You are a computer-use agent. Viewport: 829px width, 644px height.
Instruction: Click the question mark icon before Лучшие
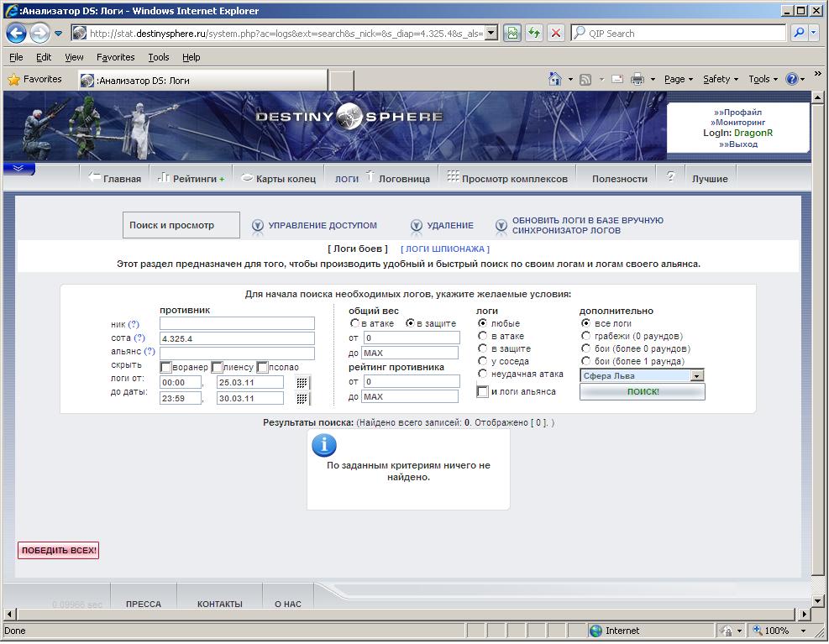(x=670, y=177)
